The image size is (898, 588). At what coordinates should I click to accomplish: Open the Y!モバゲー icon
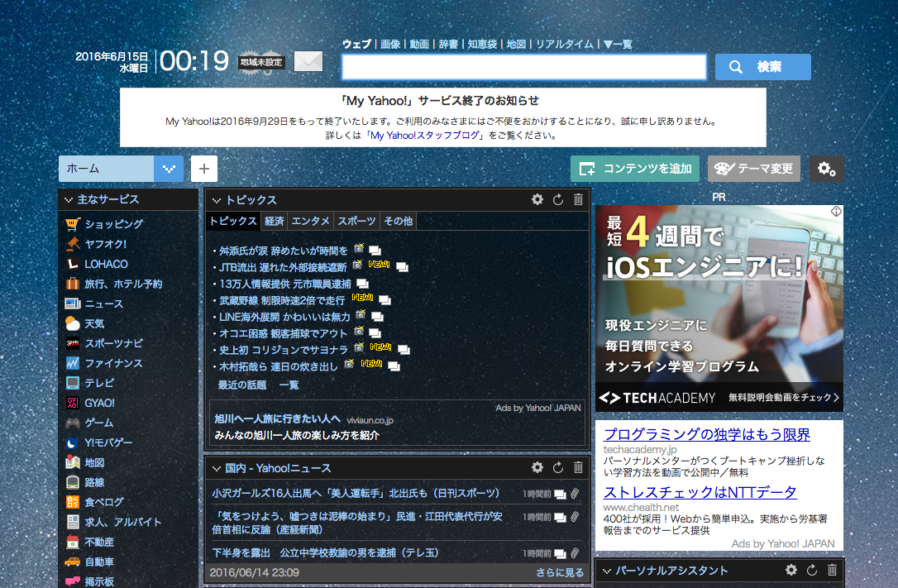(72, 442)
